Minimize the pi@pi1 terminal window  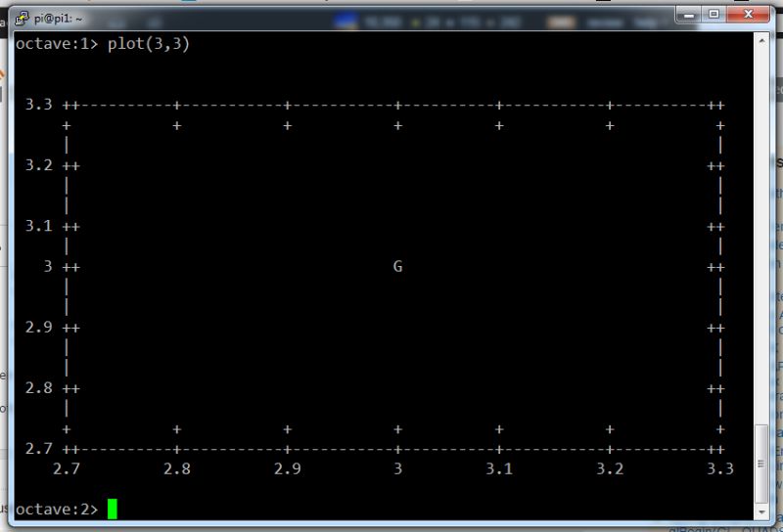(689, 15)
